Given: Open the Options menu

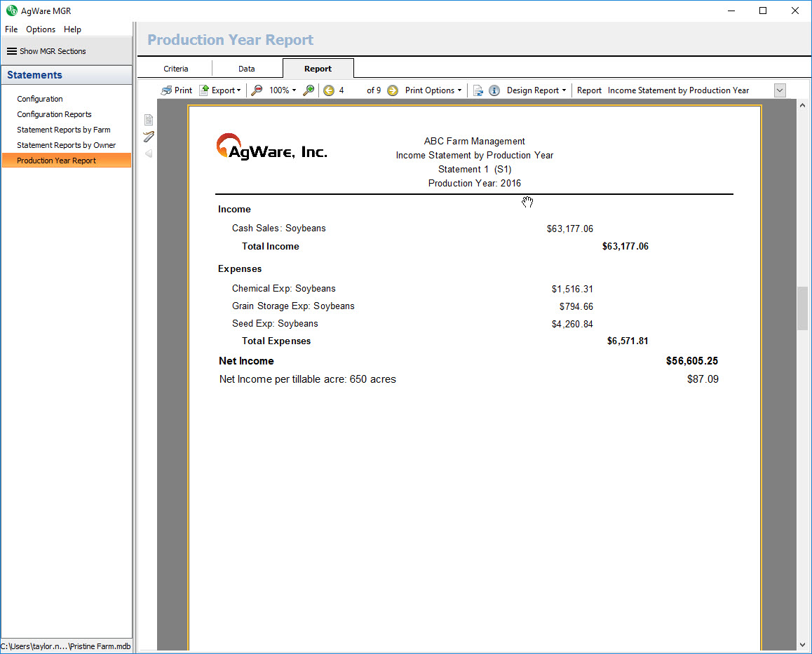Looking at the screenshot, I should coord(41,29).
